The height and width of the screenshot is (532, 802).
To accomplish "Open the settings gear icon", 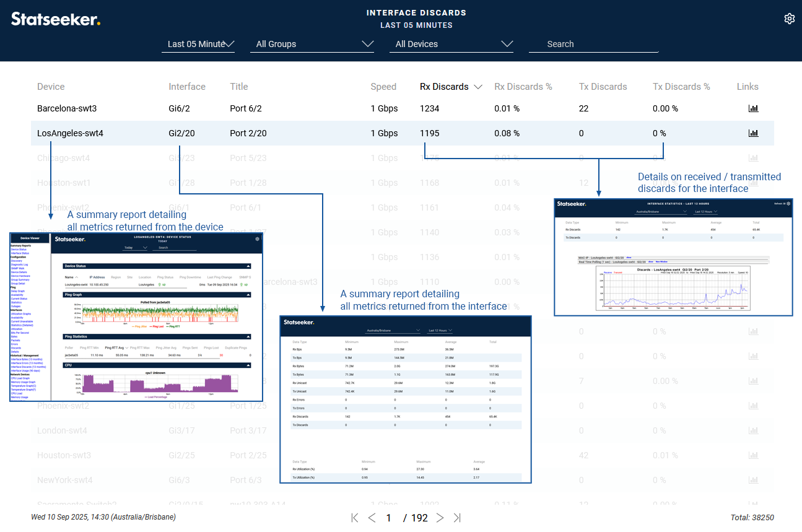I will [789, 19].
